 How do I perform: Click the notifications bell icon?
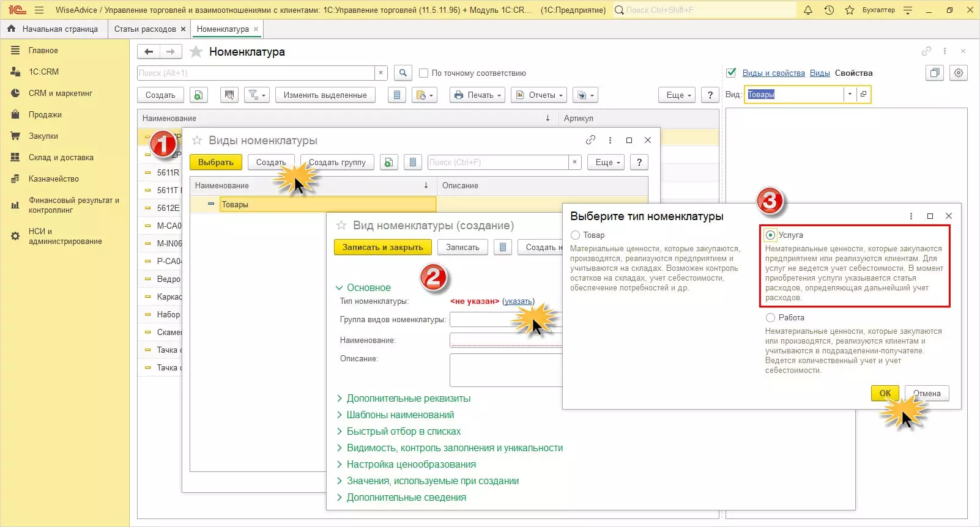tap(808, 10)
